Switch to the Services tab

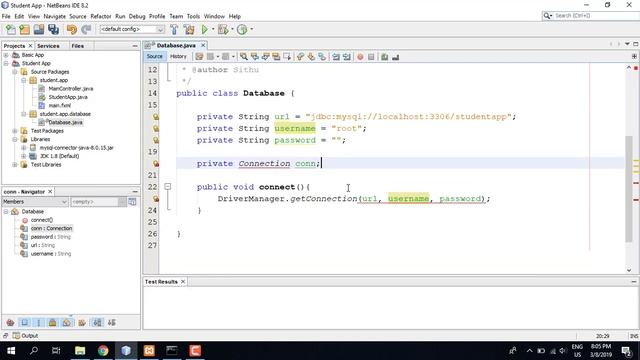(48, 46)
